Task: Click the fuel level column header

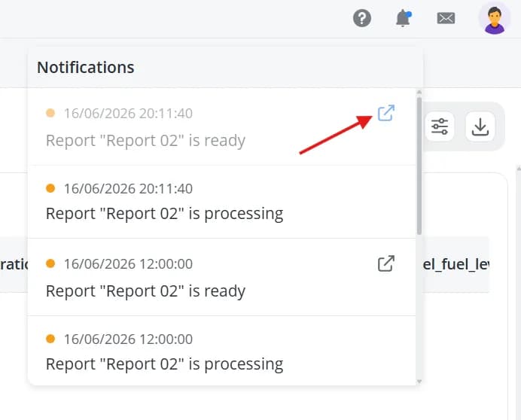Action: (456, 264)
